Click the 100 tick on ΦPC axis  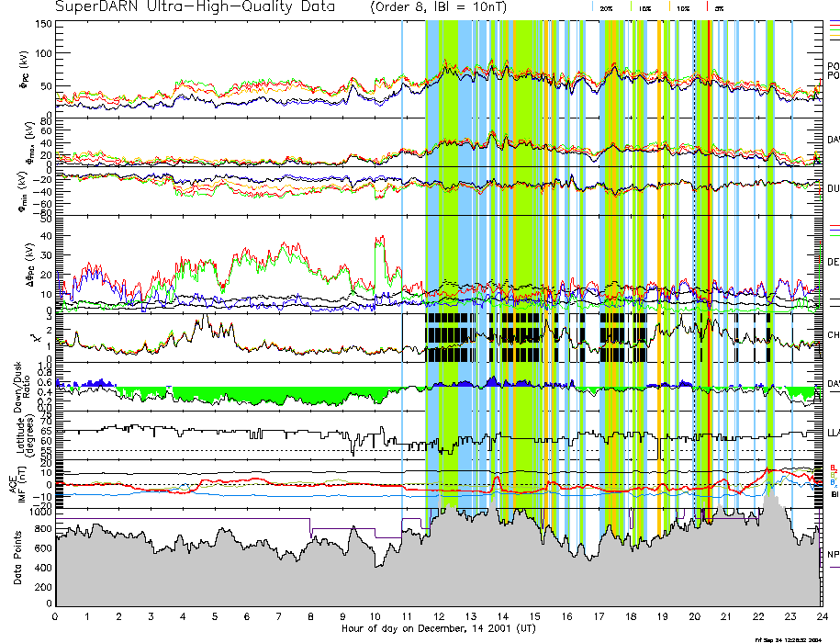(x=43, y=53)
